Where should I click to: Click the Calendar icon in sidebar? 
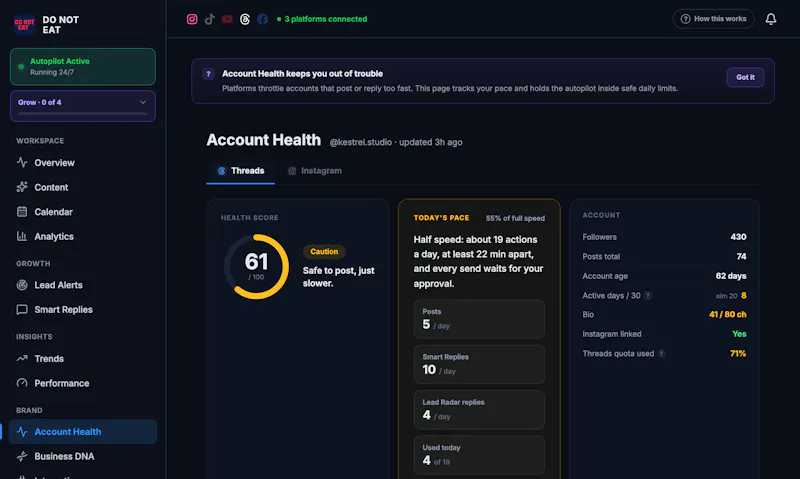22,212
